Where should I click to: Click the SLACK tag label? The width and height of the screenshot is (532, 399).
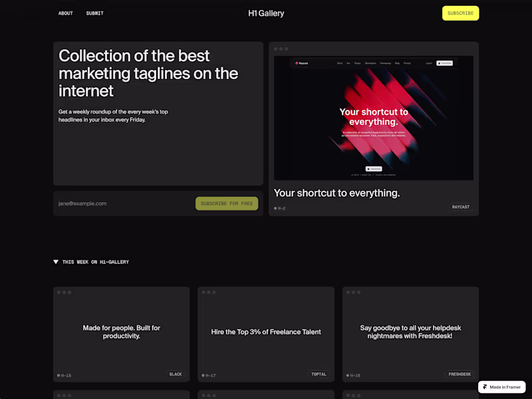click(x=176, y=374)
